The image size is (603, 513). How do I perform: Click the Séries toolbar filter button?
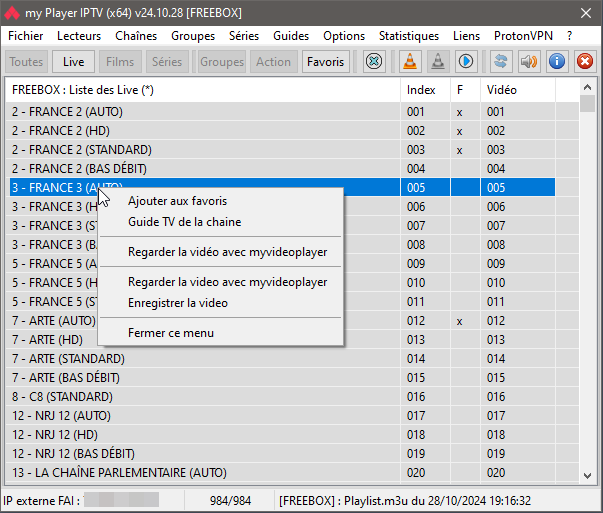point(167,62)
